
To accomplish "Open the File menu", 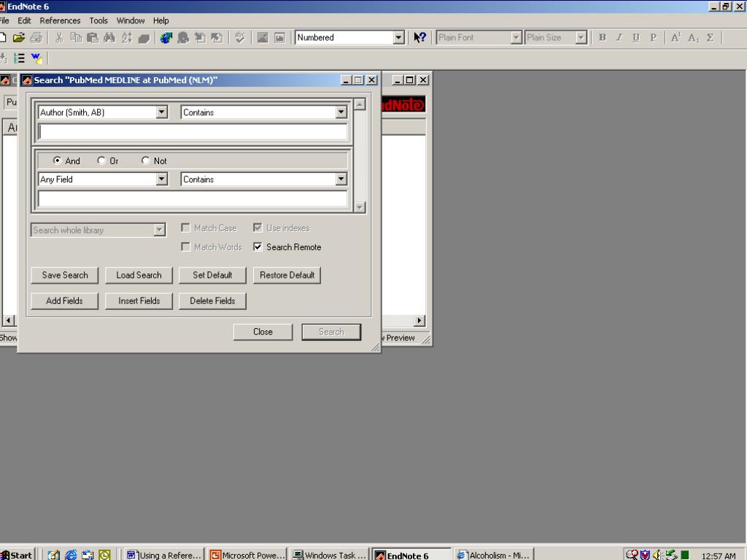I will click(x=4, y=20).
